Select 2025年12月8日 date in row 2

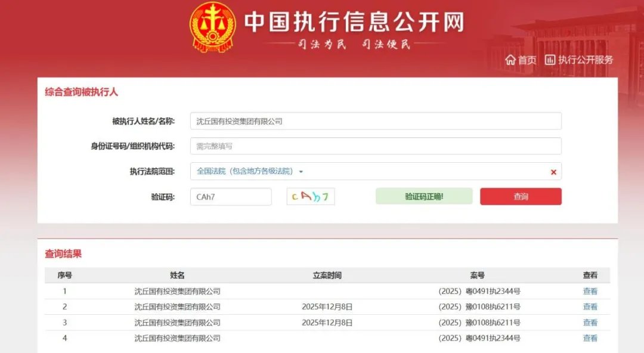point(327,307)
